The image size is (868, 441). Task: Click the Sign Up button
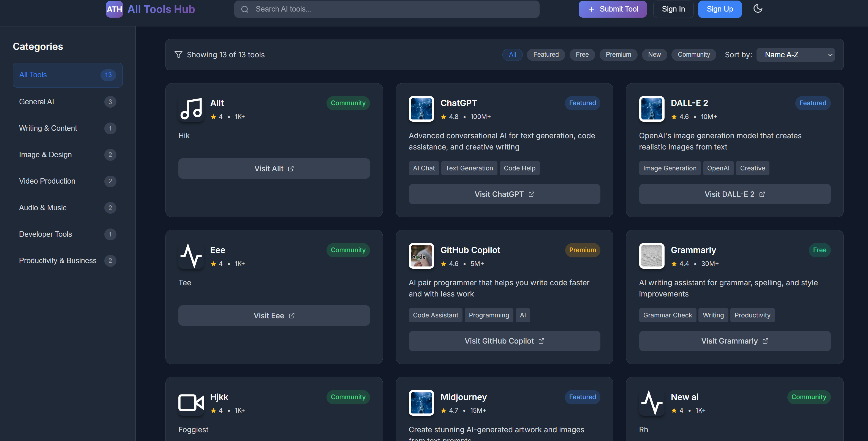719,9
